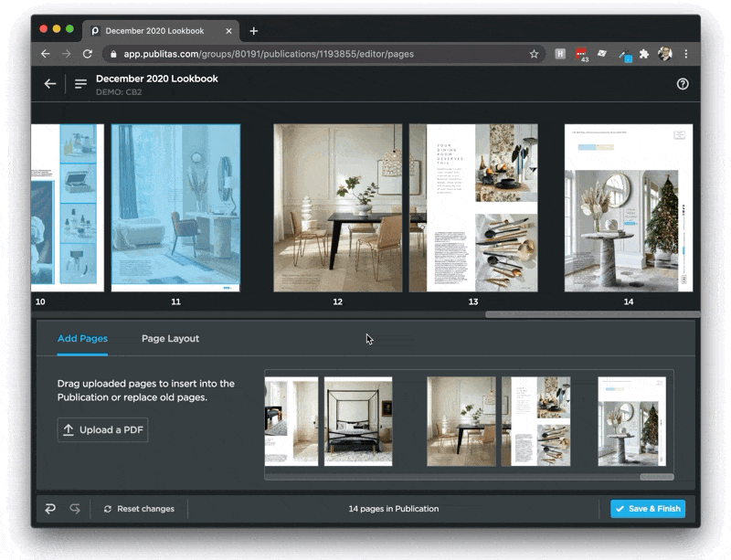Open a new browser tab
The image size is (731, 560).
click(x=253, y=30)
